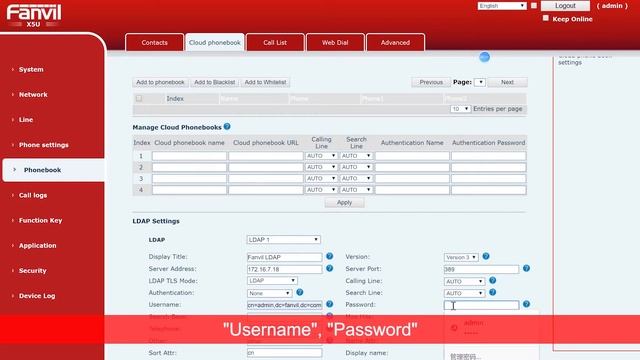This screenshot has width=640, height=360.
Task: Click help icon beside Password field
Action: 526,304
